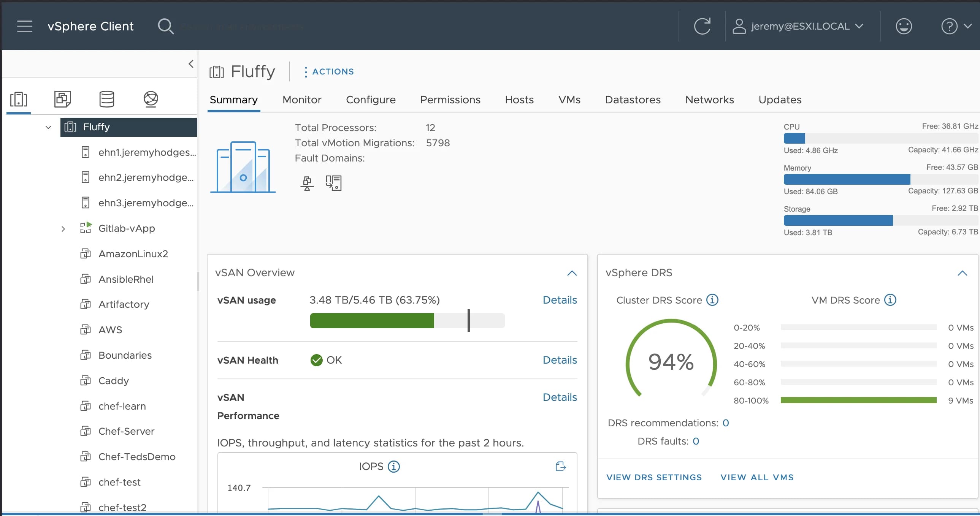The height and width of the screenshot is (516, 980).
Task: Switch to the Monitor tab
Action: tap(302, 100)
